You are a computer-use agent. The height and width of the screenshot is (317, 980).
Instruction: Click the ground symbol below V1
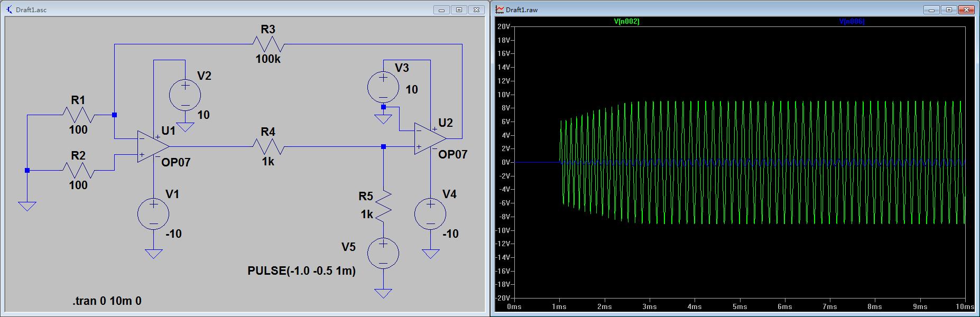click(153, 254)
